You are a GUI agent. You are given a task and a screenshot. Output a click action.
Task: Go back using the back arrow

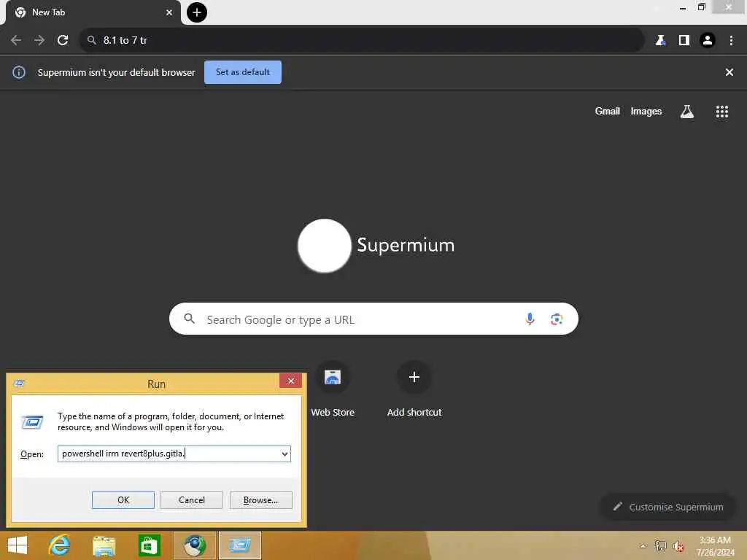[x=16, y=40]
